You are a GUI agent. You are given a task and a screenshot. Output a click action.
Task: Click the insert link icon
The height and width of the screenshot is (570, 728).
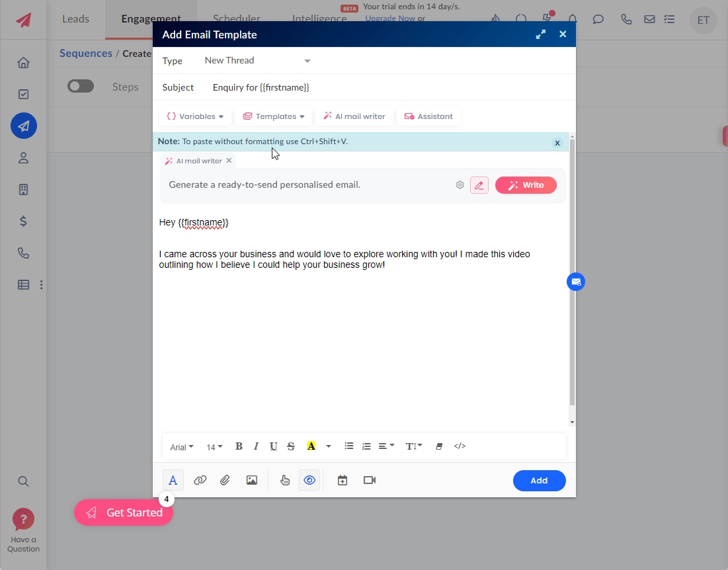pos(200,481)
